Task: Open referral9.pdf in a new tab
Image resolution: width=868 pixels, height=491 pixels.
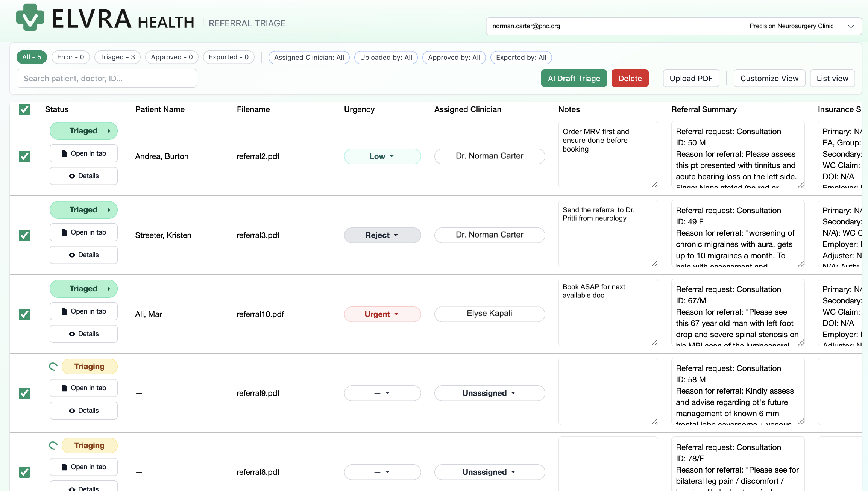Action: (83, 388)
